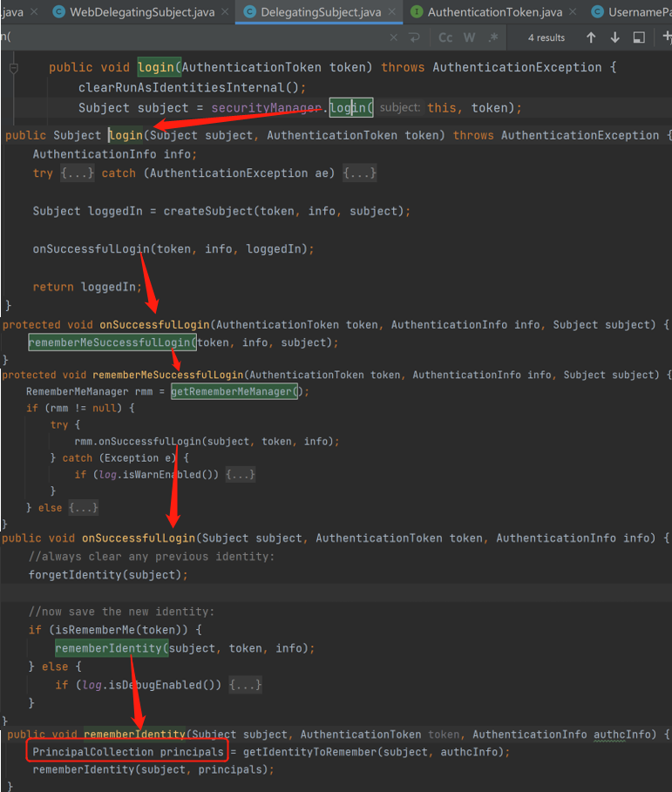
Task: Expand folded block after log.isDebugEnabled()
Action: click(x=245, y=685)
